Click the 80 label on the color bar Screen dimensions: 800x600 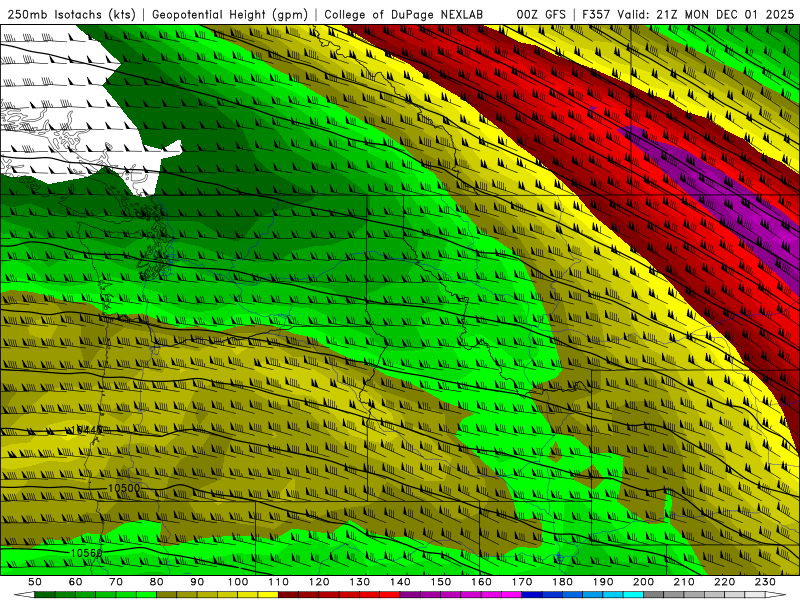(157, 582)
